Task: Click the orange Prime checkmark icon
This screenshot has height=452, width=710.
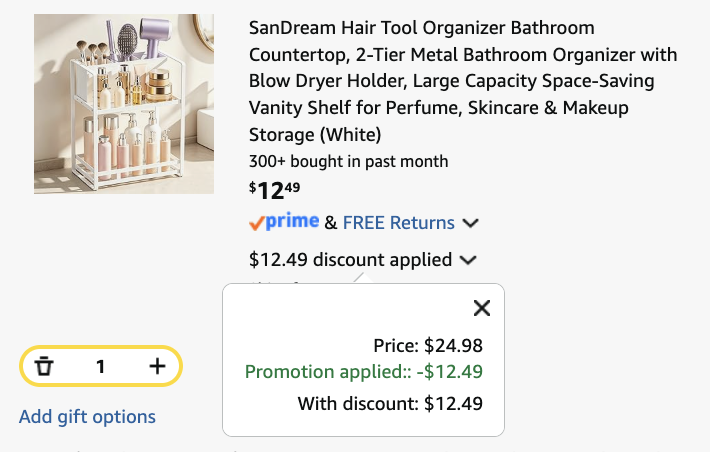Action: (x=256, y=223)
